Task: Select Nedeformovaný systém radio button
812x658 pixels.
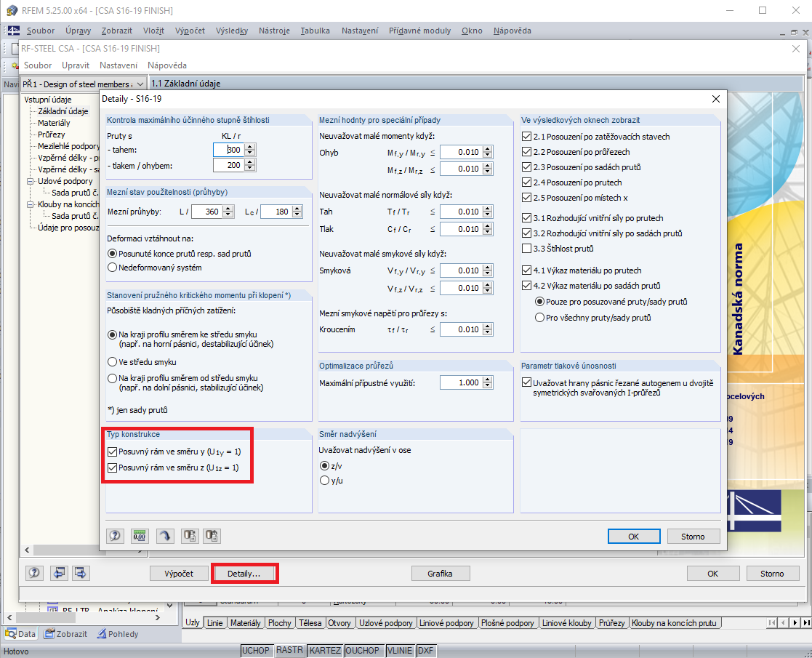Action: pyautogui.click(x=112, y=268)
